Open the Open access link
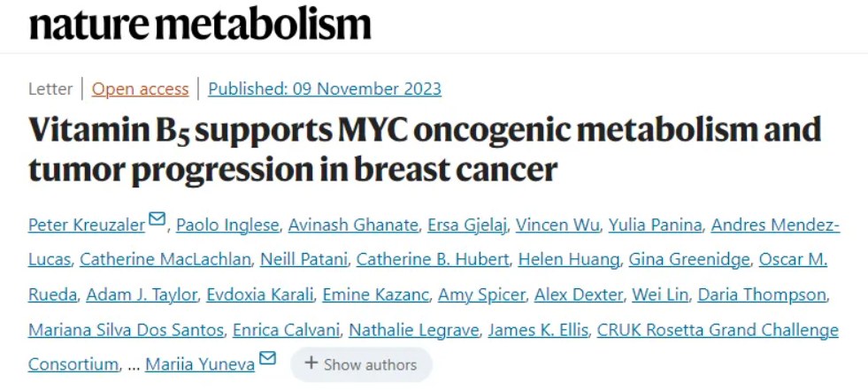Screen dimensions: 868x390 (x=140, y=89)
